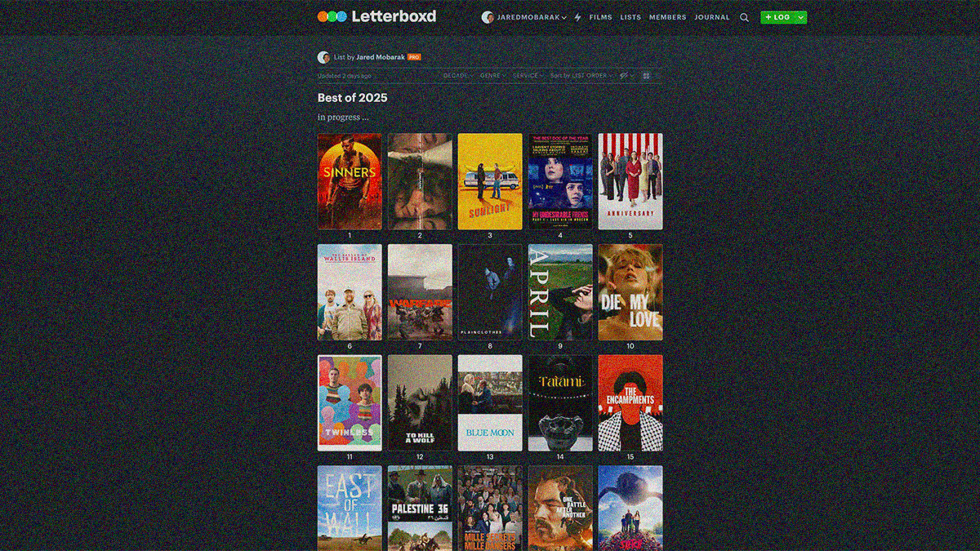Select the grid display mode icon

[645, 75]
